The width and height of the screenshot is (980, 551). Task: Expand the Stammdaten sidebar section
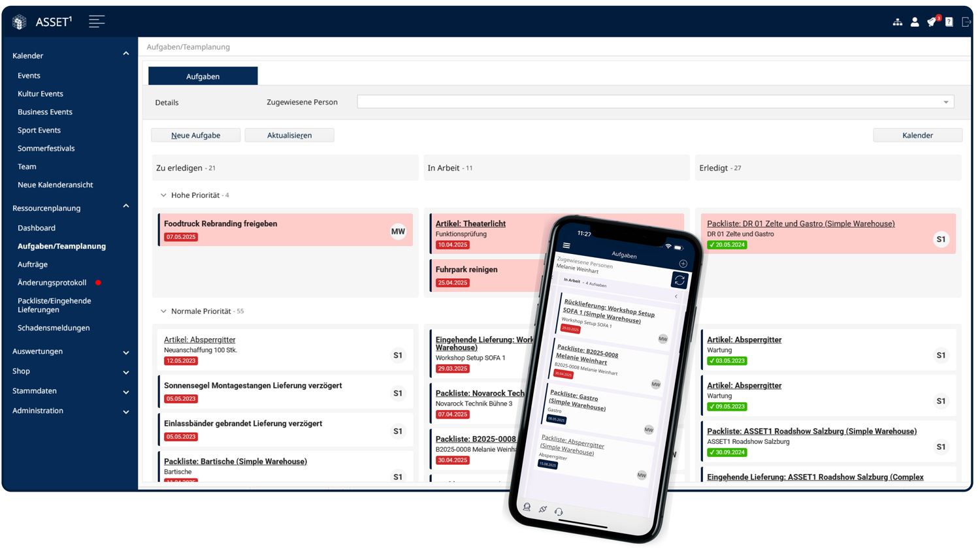point(126,392)
